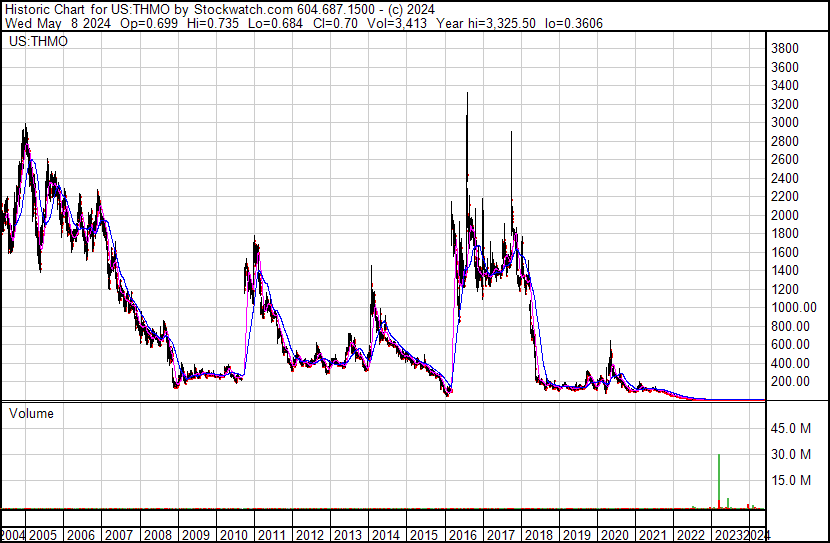Click the Volume panel label
830x543 pixels.
click(x=32, y=413)
